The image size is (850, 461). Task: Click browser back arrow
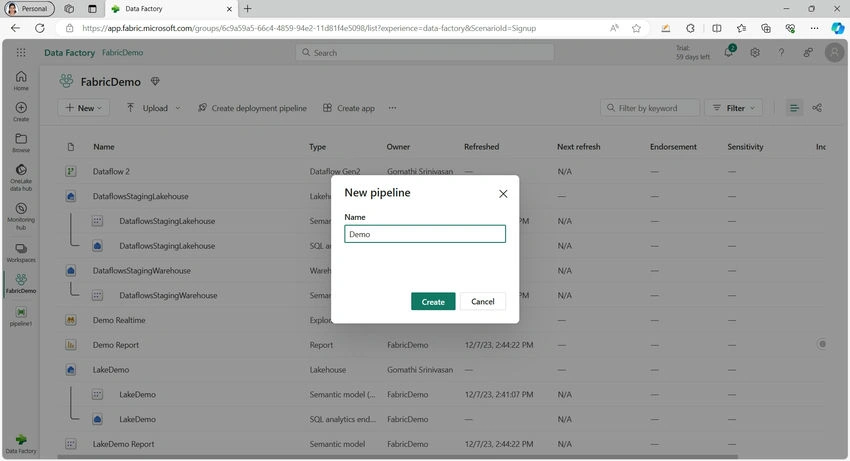click(x=15, y=28)
